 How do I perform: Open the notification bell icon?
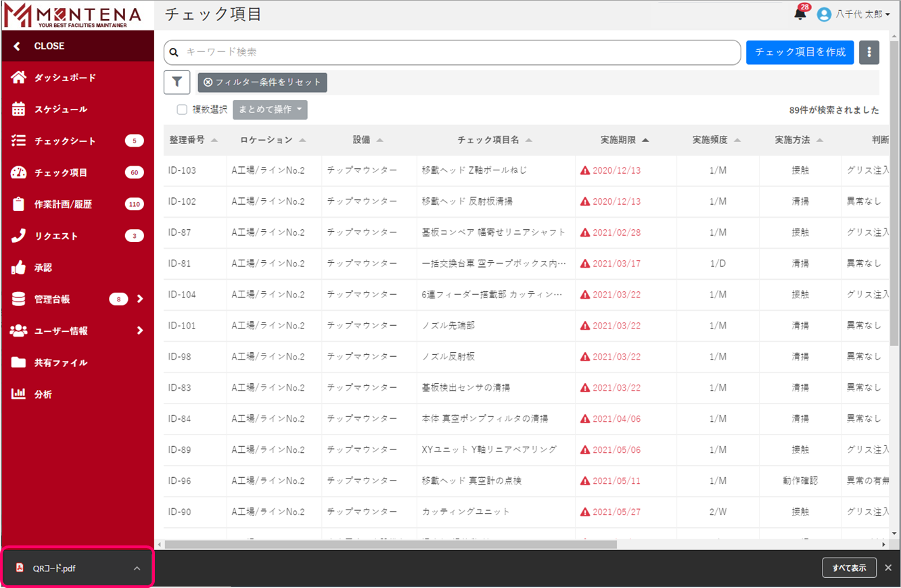pyautogui.click(x=800, y=14)
